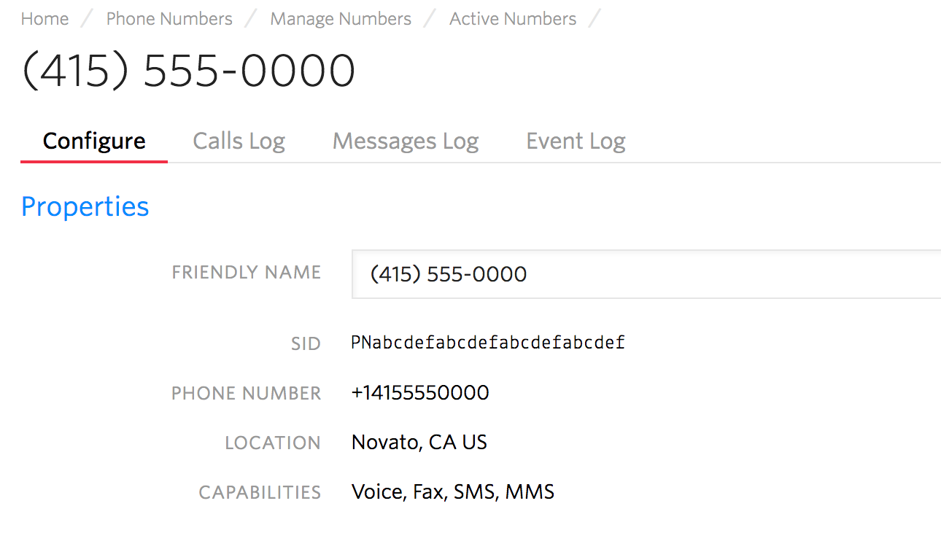Open the Phone Numbers breadcrumb link
Viewport: 941px width, 560px height.
169,19
